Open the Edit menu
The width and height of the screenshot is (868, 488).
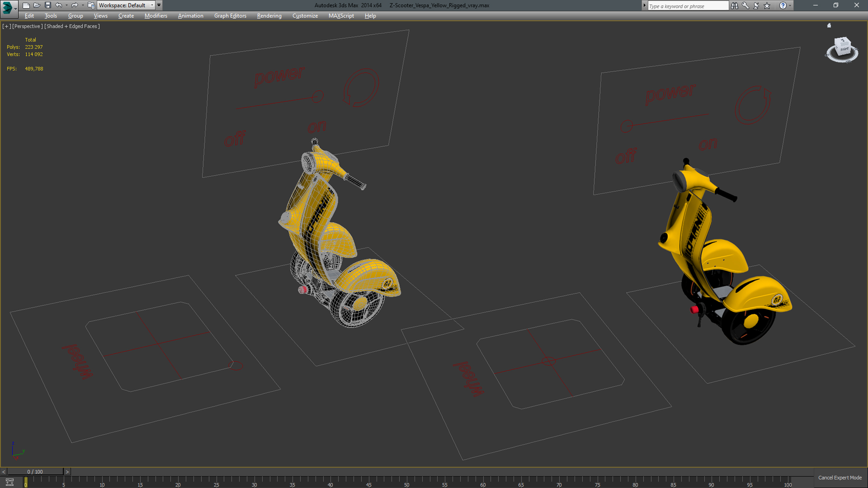pyautogui.click(x=29, y=16)
